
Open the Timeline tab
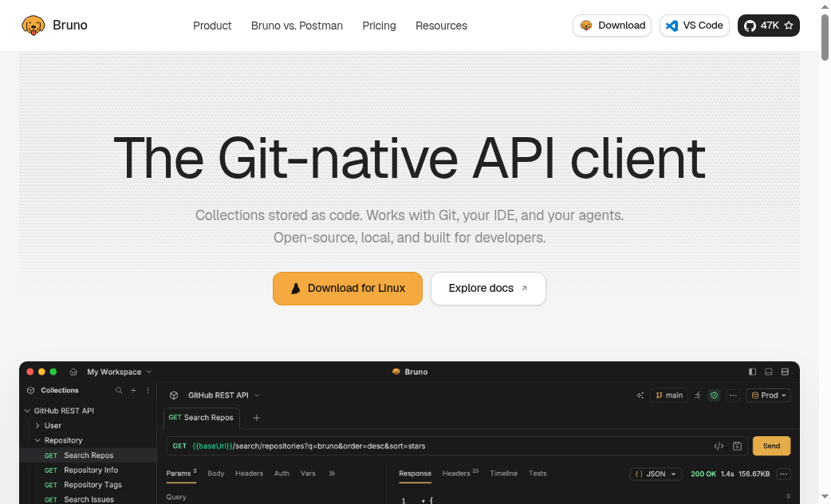[x=503, y=474]
